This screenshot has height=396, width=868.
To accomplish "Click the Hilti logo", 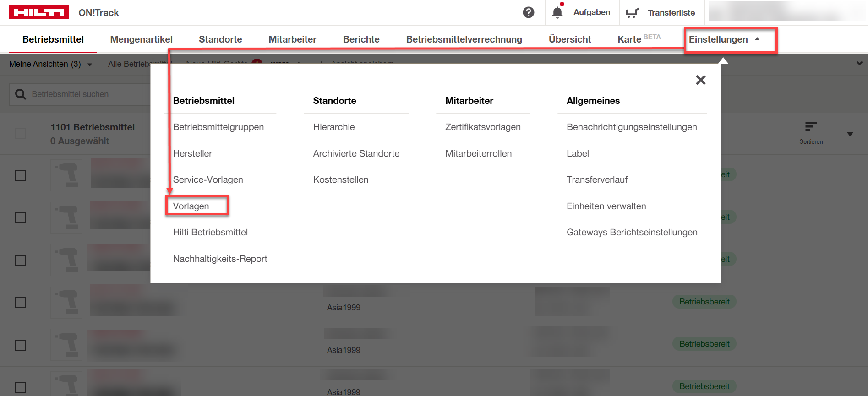I will click(x=39, y=12).
